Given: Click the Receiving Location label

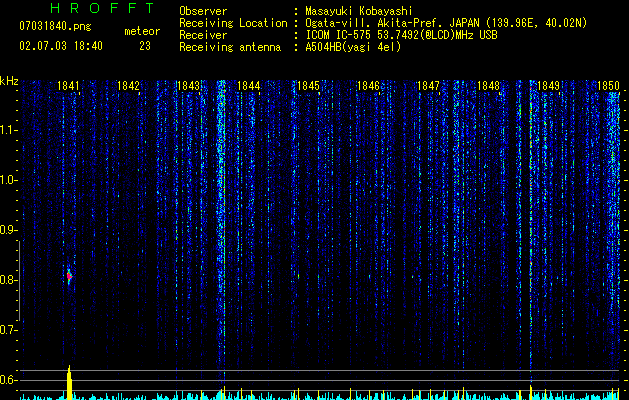Looking at the screenshot, I should click(233, 23).
